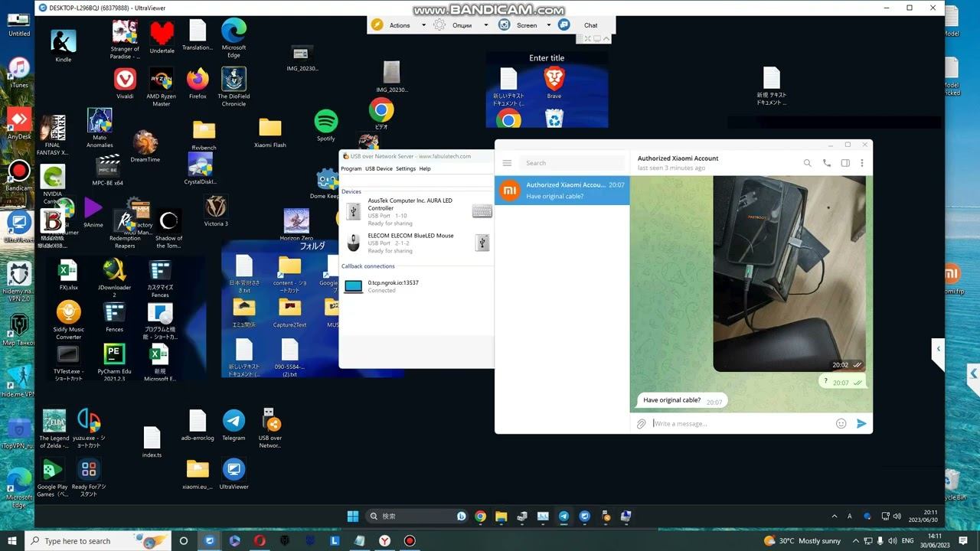Open Program menu in USB over Network Server

click(x=351, y=168)
